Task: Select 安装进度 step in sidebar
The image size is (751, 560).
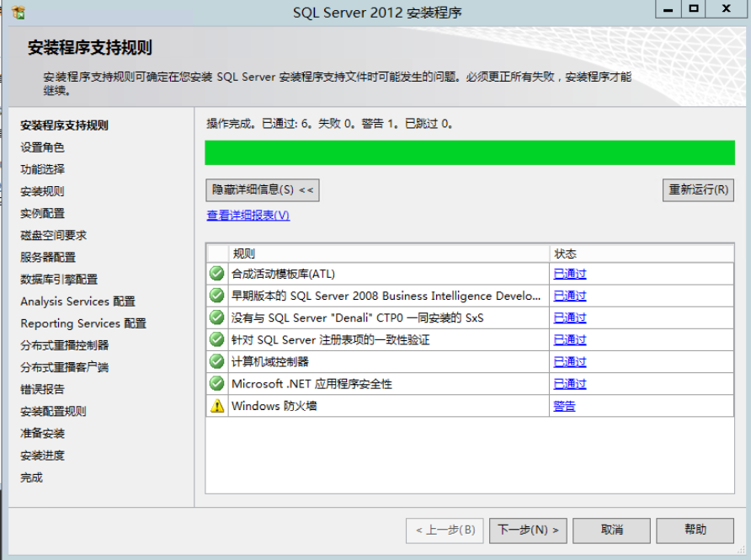Action: click(x=42, y=456)
